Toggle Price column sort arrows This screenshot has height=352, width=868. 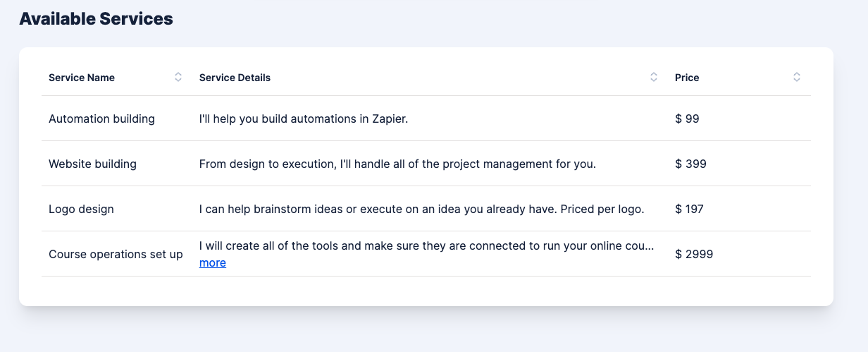point(797,77)
